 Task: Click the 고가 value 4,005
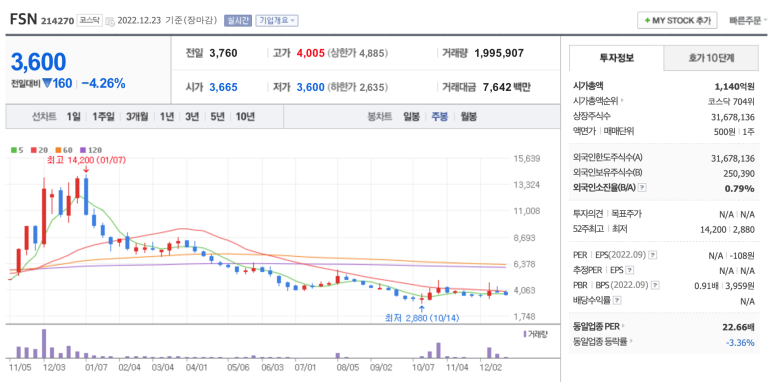pyautogui.click(x=311, y=53)
